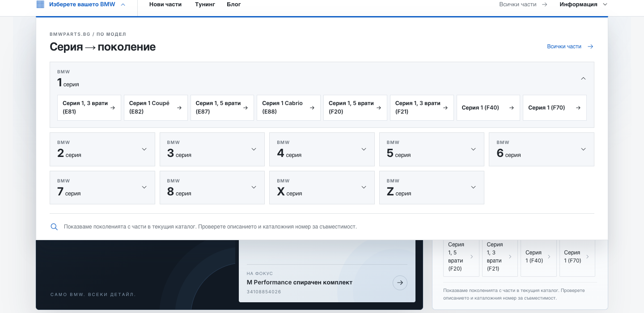The image size is (644, 313).
Task: Open the Нови части menu item
Action: click(165, 4)
